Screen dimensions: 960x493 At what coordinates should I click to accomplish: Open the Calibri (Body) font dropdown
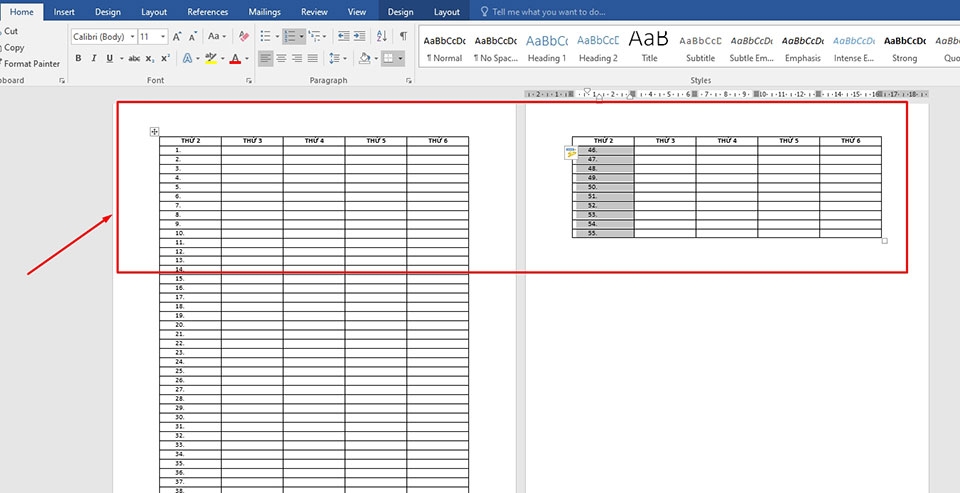pos(103,37)
